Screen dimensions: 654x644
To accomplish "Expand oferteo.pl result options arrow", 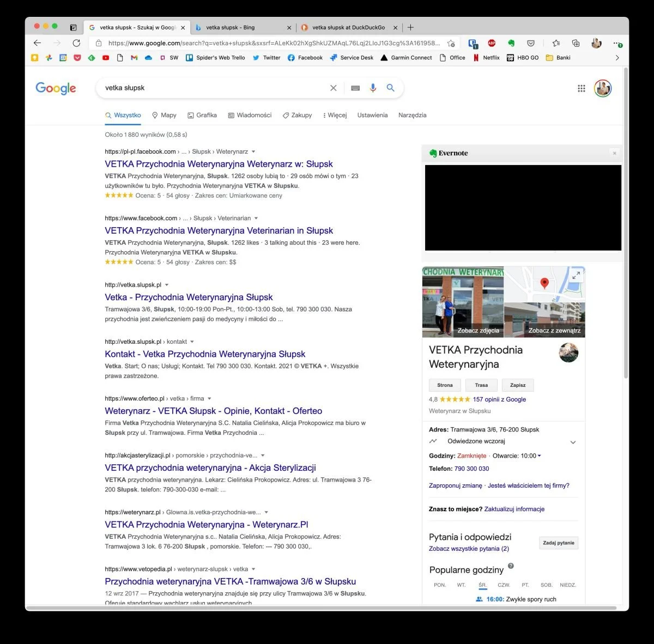I will 209,398.
